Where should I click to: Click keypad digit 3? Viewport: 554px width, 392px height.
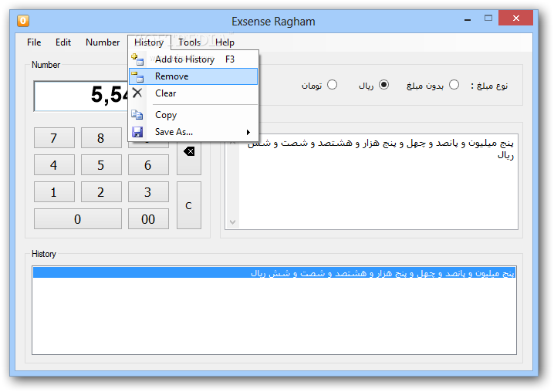pyautogui.click(x=148, y=192)
